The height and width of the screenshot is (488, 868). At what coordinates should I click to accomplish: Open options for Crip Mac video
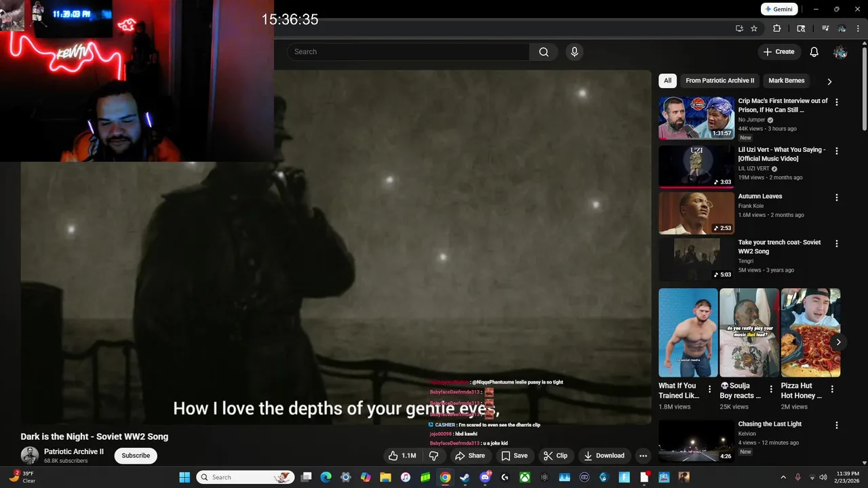pyautogui.click(x=836, y=102)
